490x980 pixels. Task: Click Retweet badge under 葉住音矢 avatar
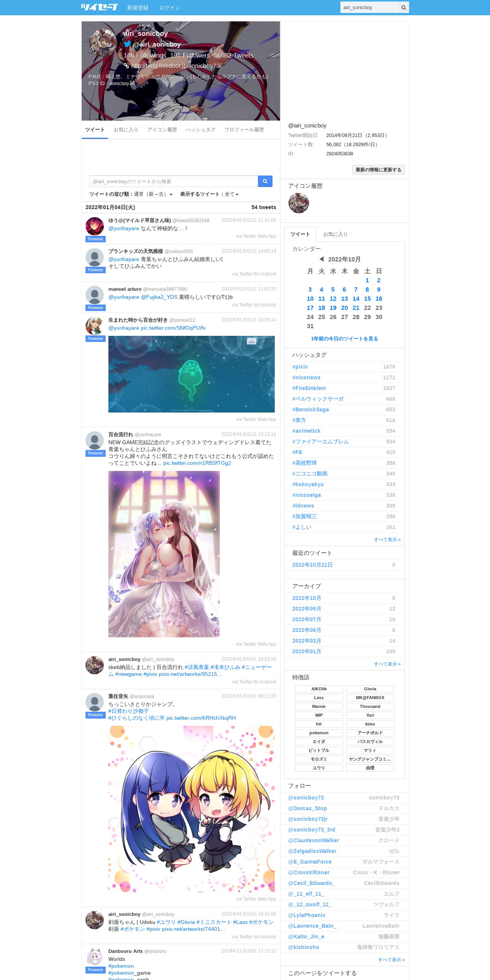pyautogui.click(x=95, y=715)
